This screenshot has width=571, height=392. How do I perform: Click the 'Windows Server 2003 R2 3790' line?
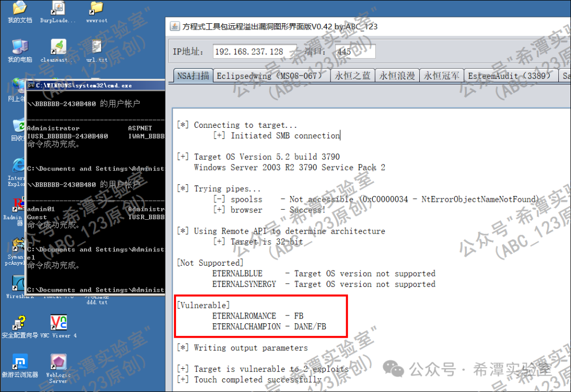290,167
